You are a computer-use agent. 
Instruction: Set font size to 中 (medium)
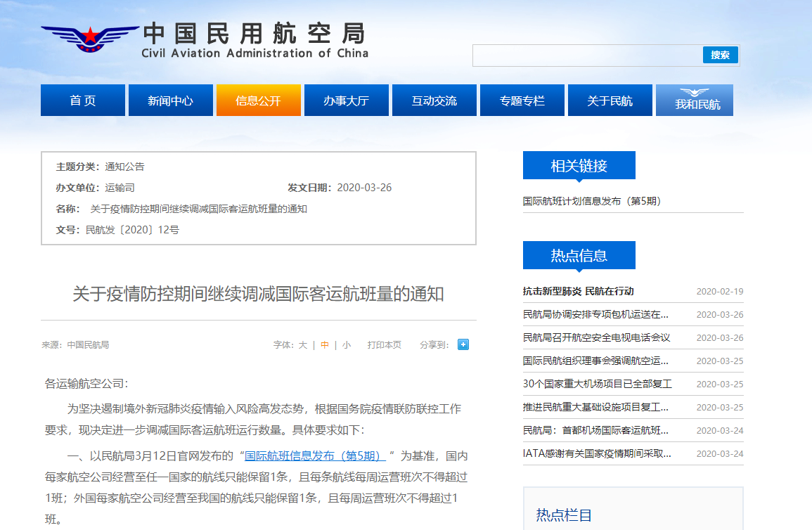click(x=325, y=345)
